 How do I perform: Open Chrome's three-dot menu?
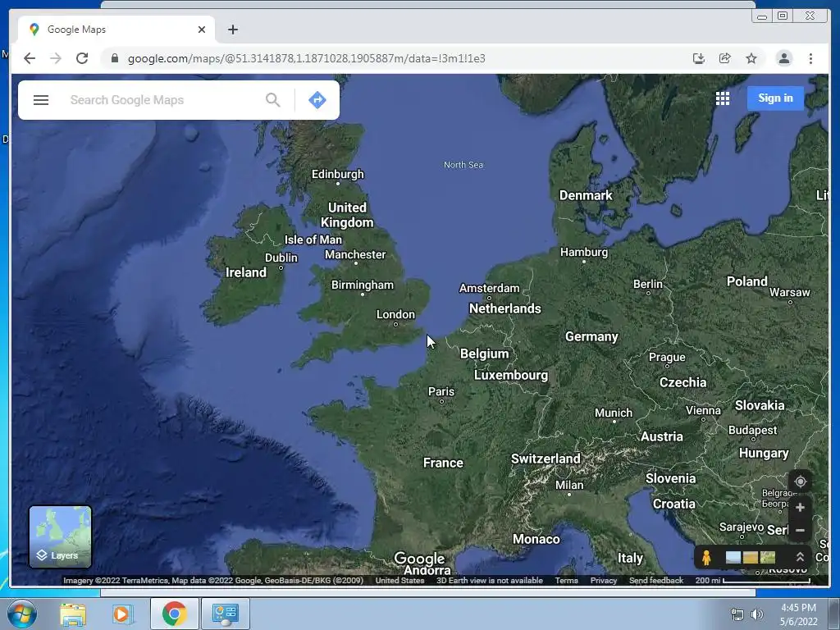pos(810,58)
